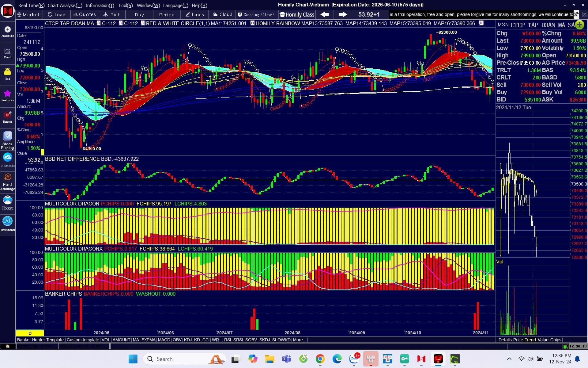588x368 pixels.
Task: Expand the More... indicator list
Action: 299,340
